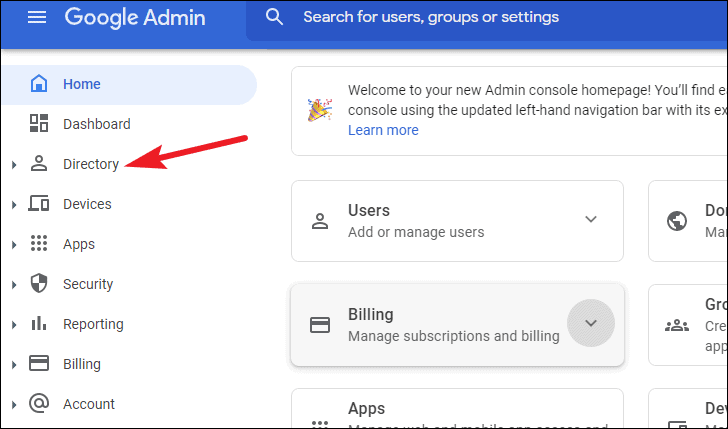Open Security in the sidebar
Screen dimensions: 728x429
coord(88,284)
